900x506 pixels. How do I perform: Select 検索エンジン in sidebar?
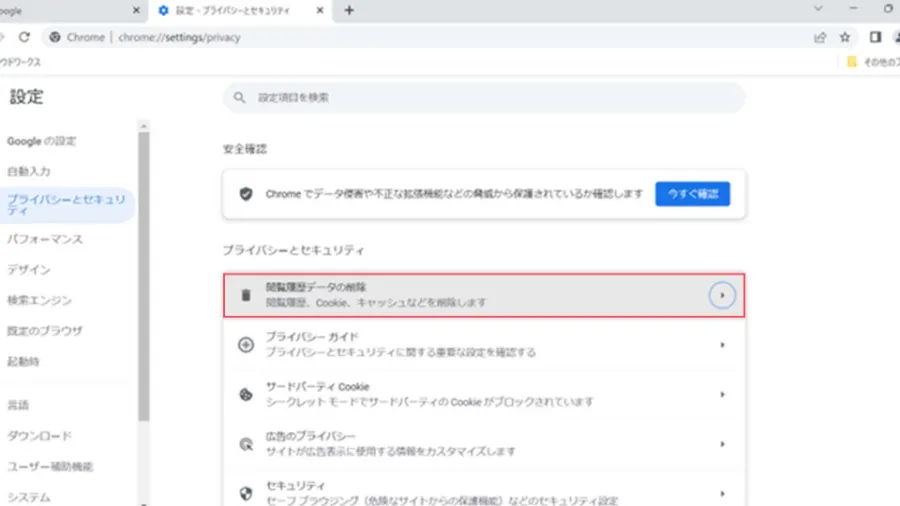point(39,300)
